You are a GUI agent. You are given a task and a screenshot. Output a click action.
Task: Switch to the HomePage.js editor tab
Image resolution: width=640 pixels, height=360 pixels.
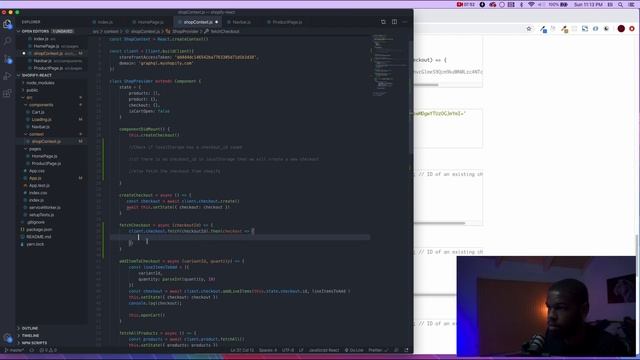point(148,22)
